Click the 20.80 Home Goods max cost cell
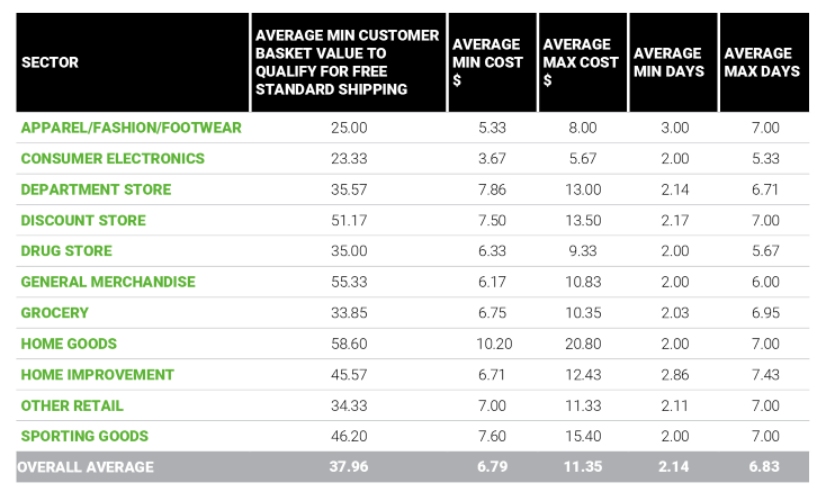Image resolution: width=825 pixels, height=501 pixels. (583, 344)
